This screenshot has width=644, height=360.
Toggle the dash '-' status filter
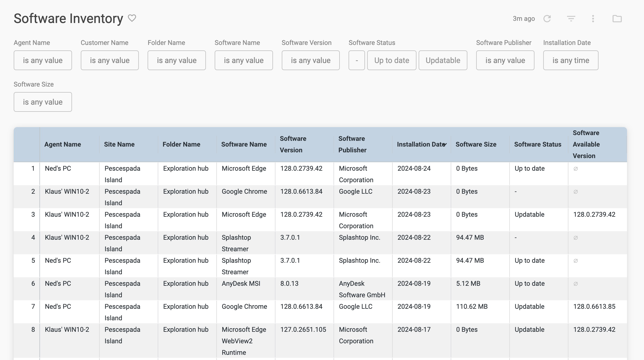click(x=357, y=60)
